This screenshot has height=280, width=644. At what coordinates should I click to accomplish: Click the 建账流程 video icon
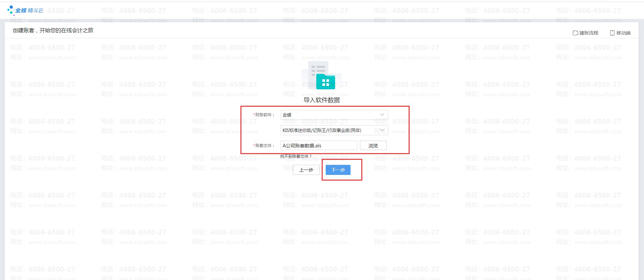(575, 33)
